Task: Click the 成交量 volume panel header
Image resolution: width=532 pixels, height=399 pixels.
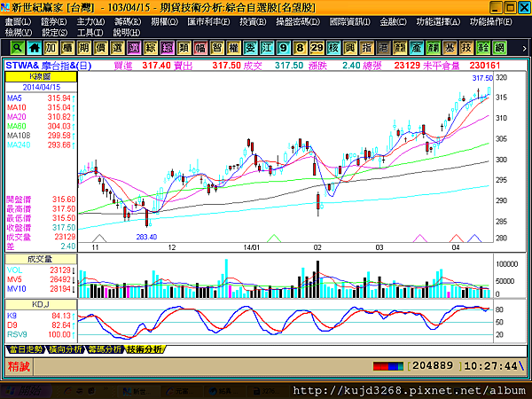Action: pos(41,259)
